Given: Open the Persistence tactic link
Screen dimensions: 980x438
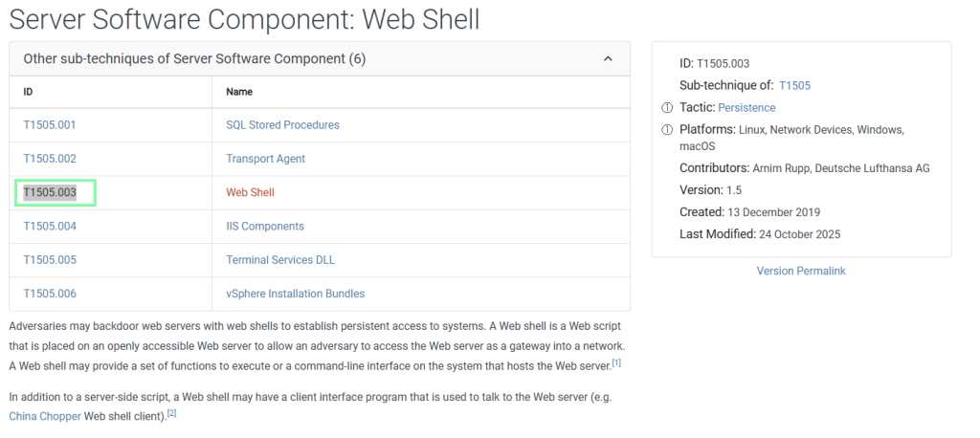Looking at the screenshot, I should click(x=746, y=108).
